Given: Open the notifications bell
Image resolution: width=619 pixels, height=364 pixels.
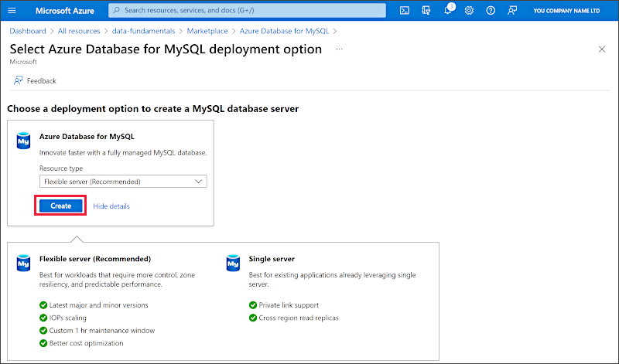Looking at the screenshot, I should (448, 10).
